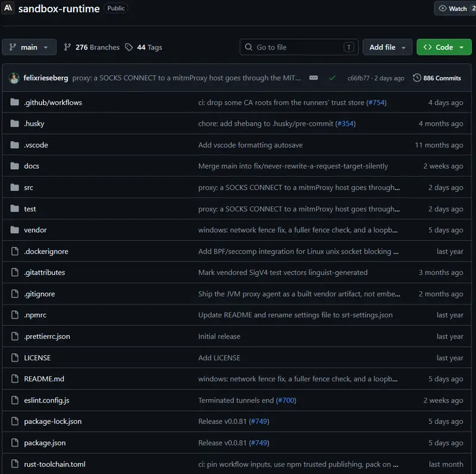The image size is (476, 474).
Task: Open 'Add vscode formatting autosave' commit message
Action: pyautogui.click(x=250, y=145)
